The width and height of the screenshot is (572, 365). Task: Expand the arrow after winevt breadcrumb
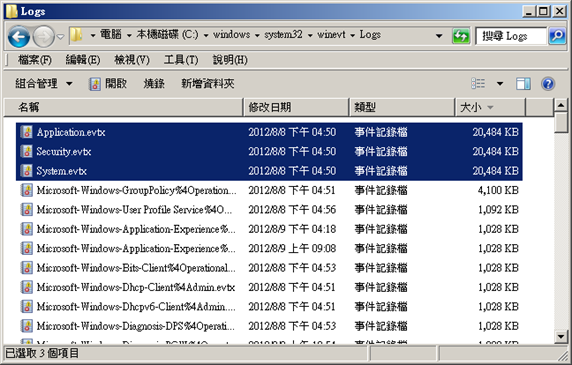353,35
